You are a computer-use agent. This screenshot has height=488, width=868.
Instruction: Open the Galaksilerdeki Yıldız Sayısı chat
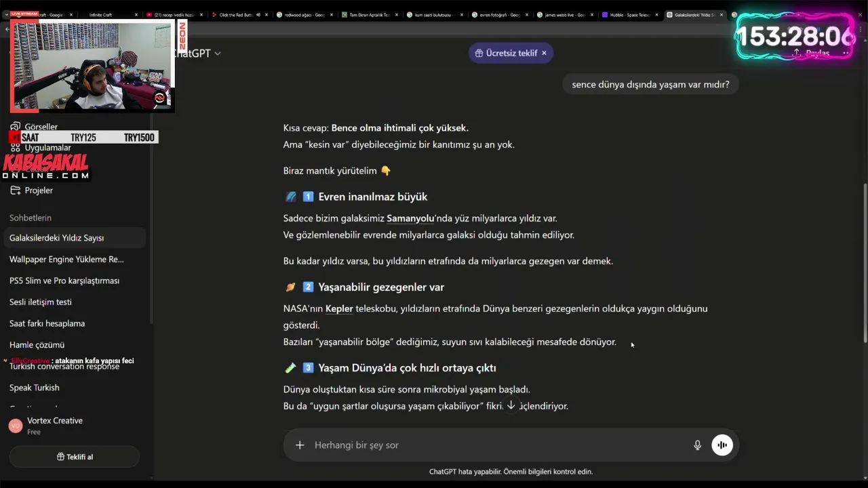click(75, 238)
